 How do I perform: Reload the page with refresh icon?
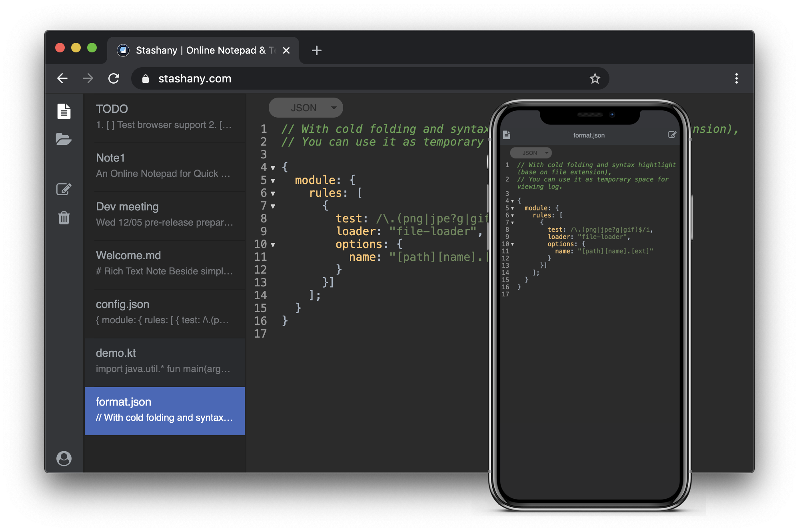114,78
